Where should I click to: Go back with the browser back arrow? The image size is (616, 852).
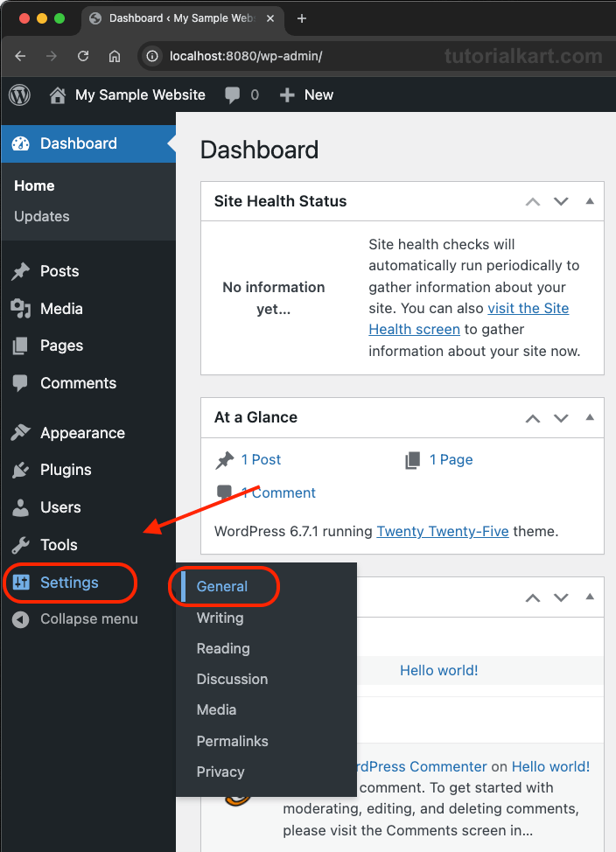pyautogui.click(x=21, y=56)
